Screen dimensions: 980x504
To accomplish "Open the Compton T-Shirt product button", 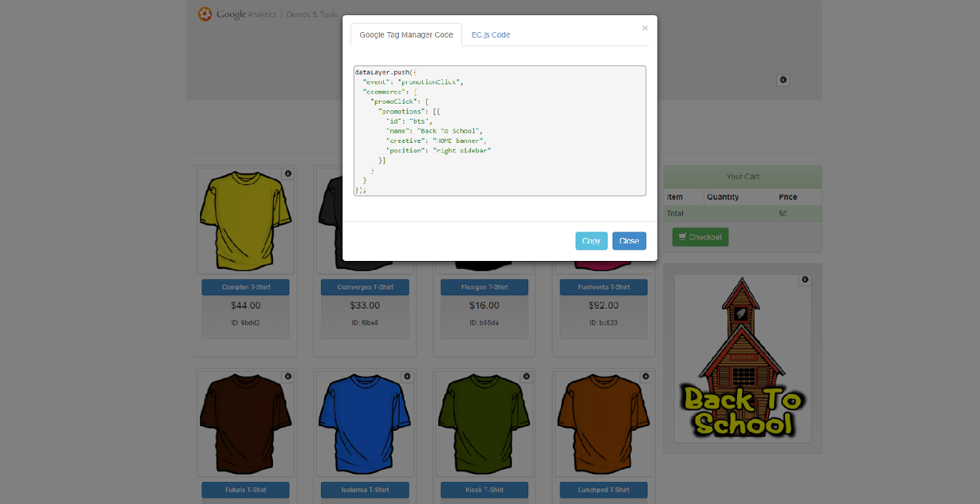I will tap(245, 287).
